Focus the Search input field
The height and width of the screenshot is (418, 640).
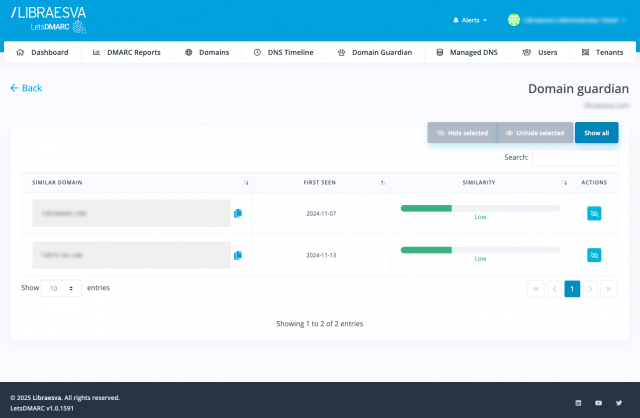click(x=575, y=157)
